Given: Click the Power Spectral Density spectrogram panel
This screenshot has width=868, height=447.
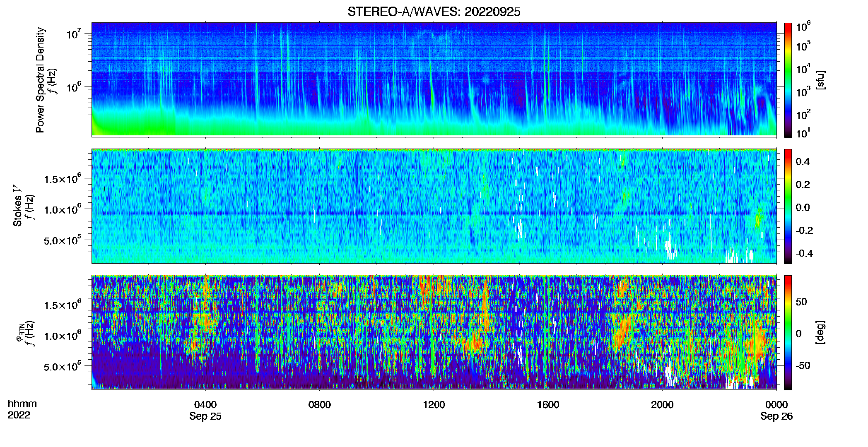Looking at the screenshot, I should (434, 79).
